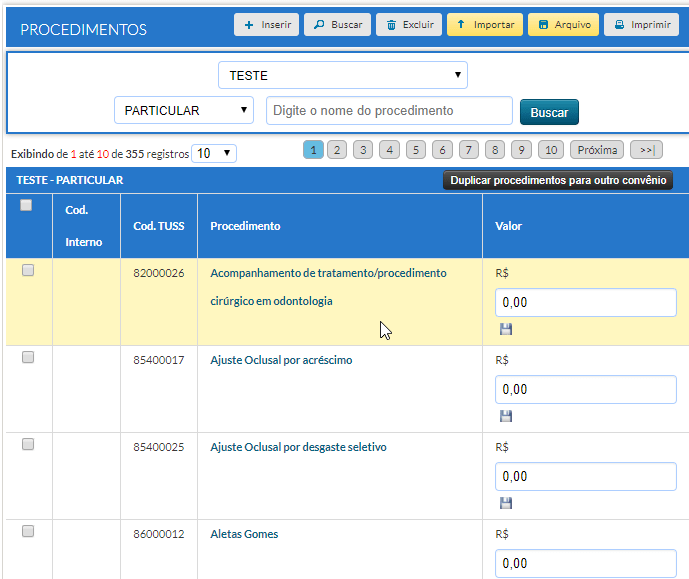Open the Aletas Gomes procedure link

(x=244, y=534)
